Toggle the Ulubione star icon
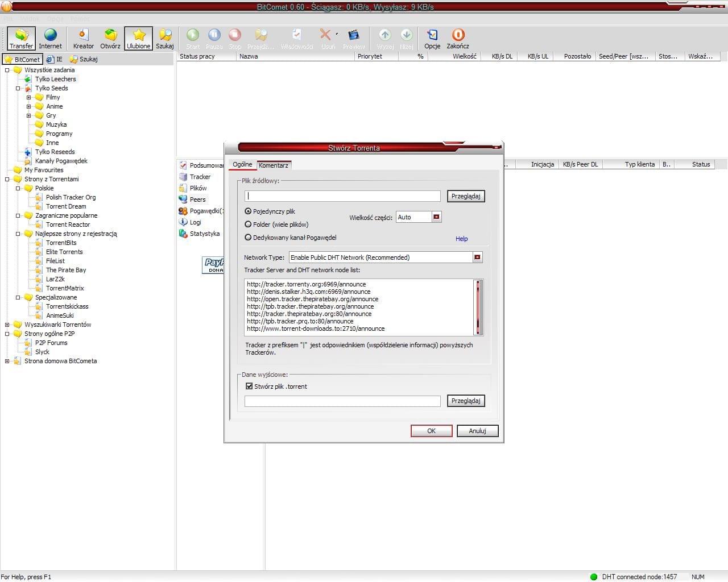 [x=139, y=38]
